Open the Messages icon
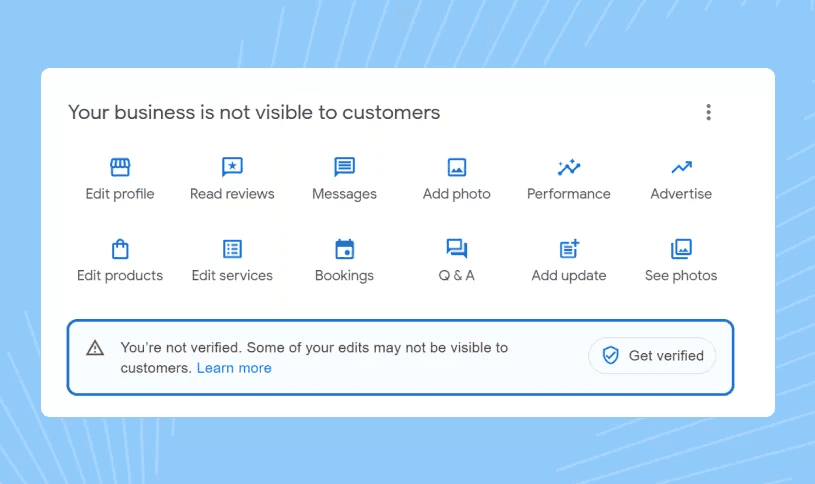The image size is (815, 484). tap(344, 167)
